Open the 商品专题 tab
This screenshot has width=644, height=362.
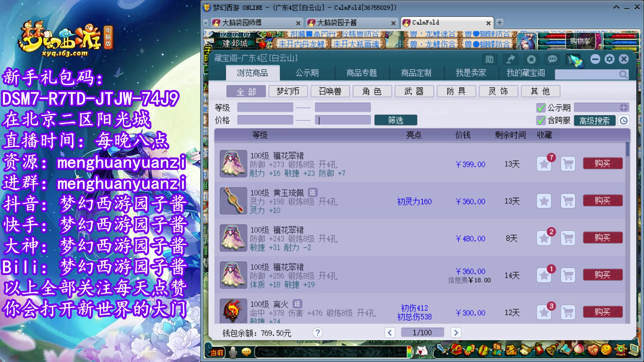click(x=362, y=73)
